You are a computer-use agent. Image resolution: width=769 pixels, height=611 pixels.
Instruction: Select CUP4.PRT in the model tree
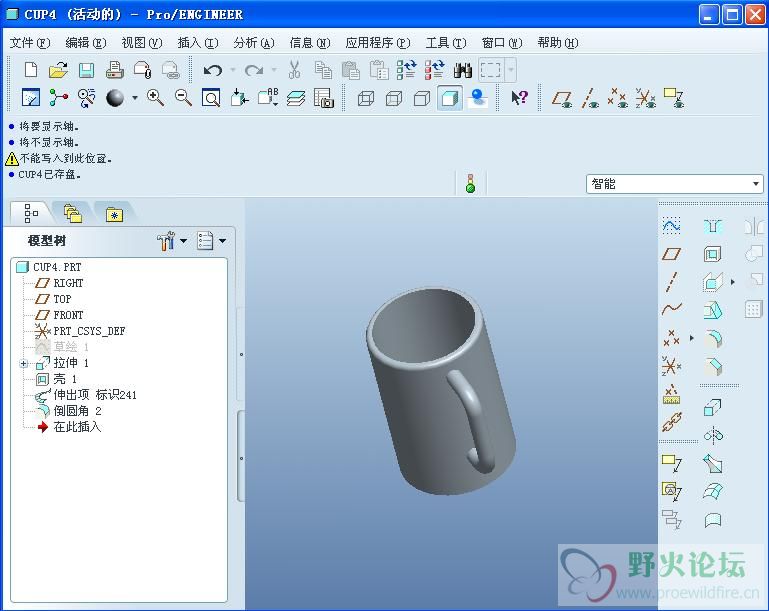click(57, 267)
